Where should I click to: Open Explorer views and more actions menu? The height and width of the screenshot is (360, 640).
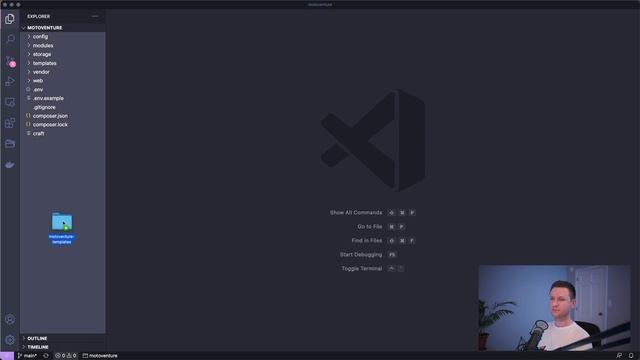tap(95, 16)
